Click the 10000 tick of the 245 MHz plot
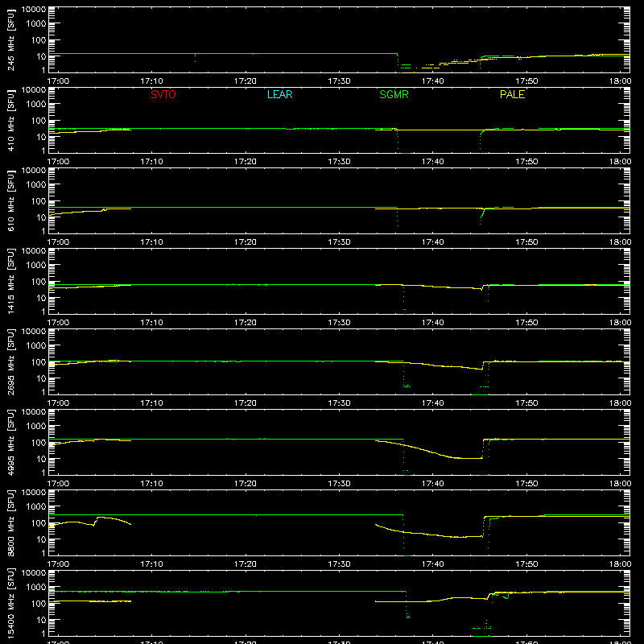The width and height of the screenshot is (644, 644). [34, 10]
